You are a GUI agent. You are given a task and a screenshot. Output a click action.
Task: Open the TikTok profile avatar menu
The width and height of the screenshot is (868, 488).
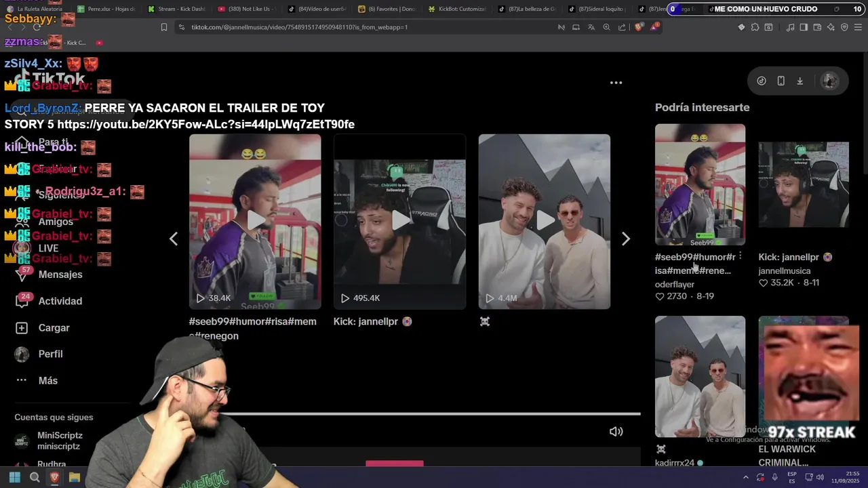pyautogui.click(x=829, y=81)
